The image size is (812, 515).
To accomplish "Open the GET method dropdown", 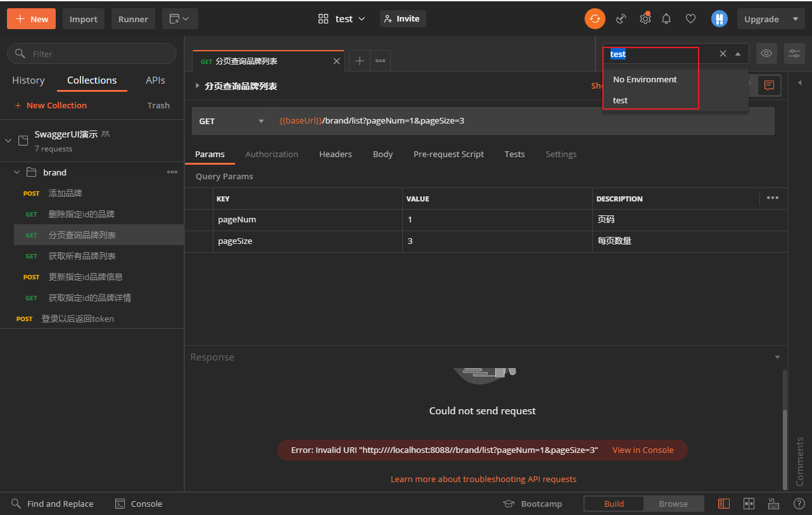I will 232,121.
